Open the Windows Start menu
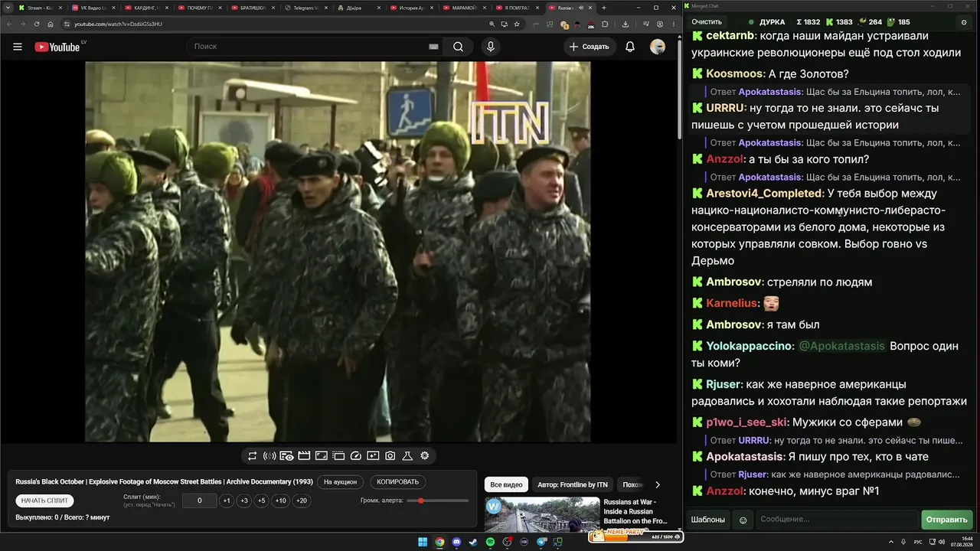 pyautogui.click(x=423, y=542)
